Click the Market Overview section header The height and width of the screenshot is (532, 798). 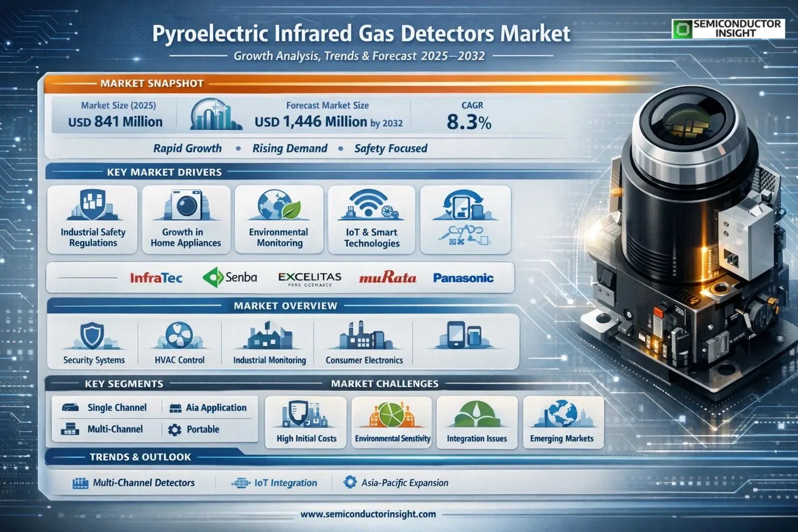click(x=285, y=305)
